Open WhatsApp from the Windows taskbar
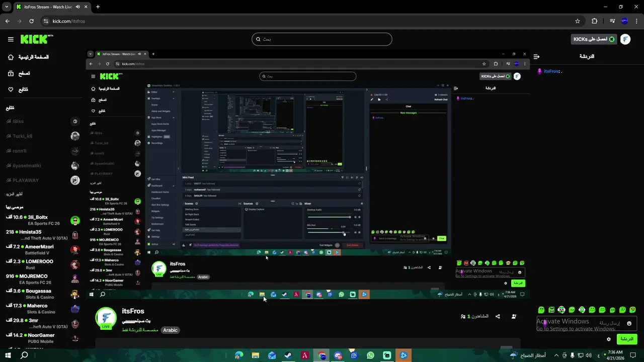The height and width of the screenshot is (362, 644). [371, 355]
